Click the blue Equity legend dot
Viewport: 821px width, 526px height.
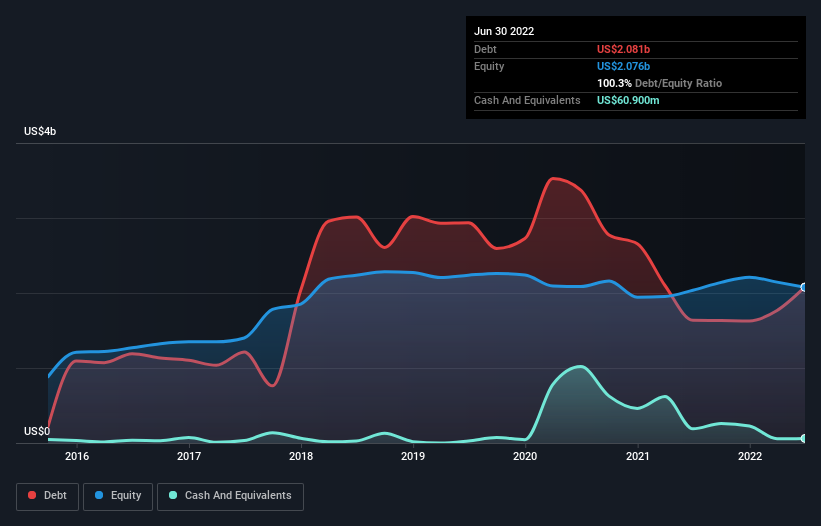99,495
